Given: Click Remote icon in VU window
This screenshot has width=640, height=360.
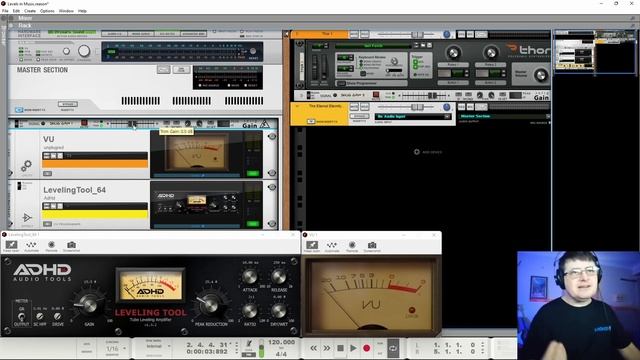Looking at the screenshot, I should 352,246.
